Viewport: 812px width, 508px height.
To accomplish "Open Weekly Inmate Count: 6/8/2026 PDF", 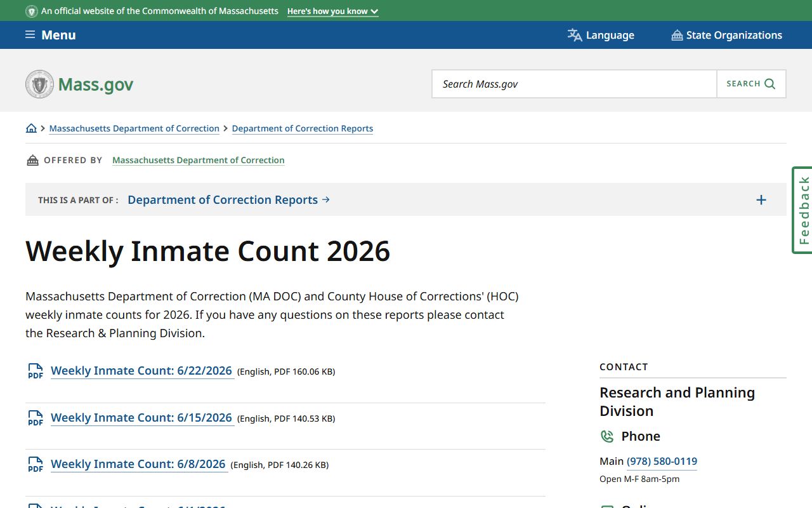I will coord(138,464).
